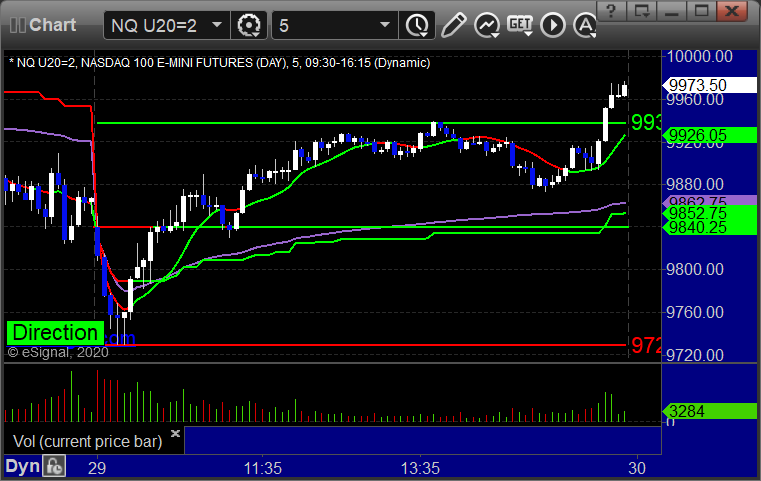
Task: Click the 3284 volume value marker
Action: 709,412
